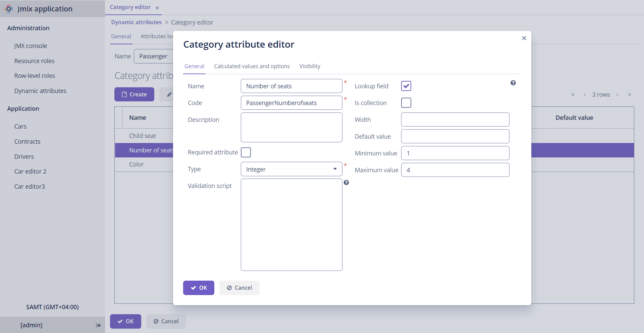The width and height of the screenshot is (644, 333).
Task: Close the Category editor tab with X
Action: [x=157, y=8]
